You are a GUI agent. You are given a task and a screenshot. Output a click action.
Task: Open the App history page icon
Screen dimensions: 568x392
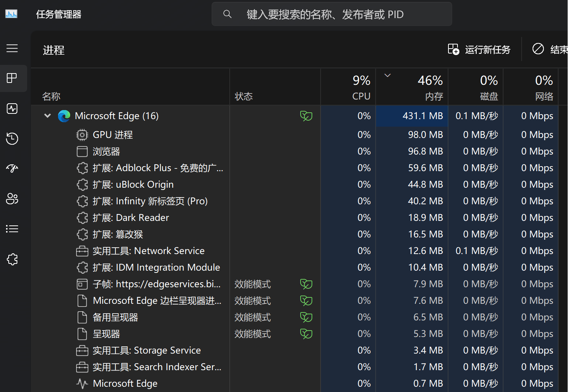pos(12,138)
